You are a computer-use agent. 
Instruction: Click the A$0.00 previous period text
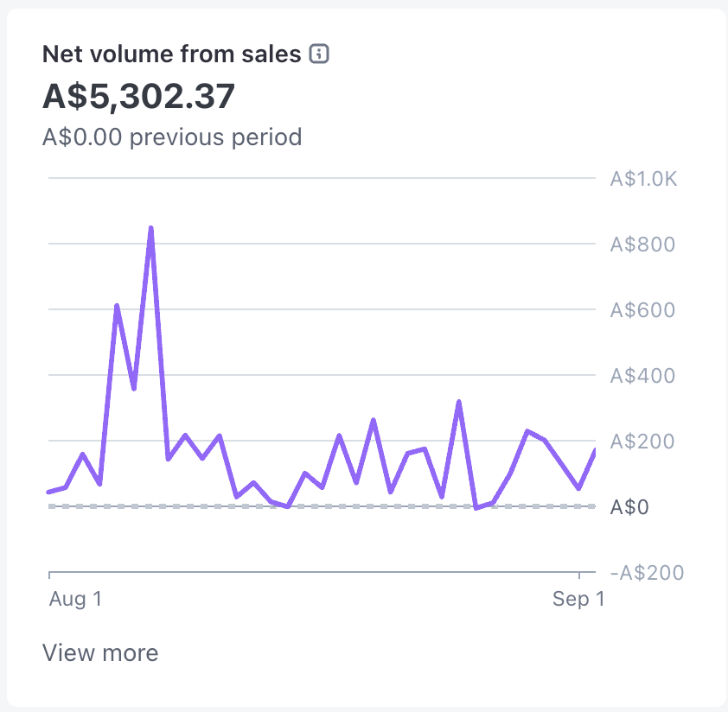(x=172, y=137)
